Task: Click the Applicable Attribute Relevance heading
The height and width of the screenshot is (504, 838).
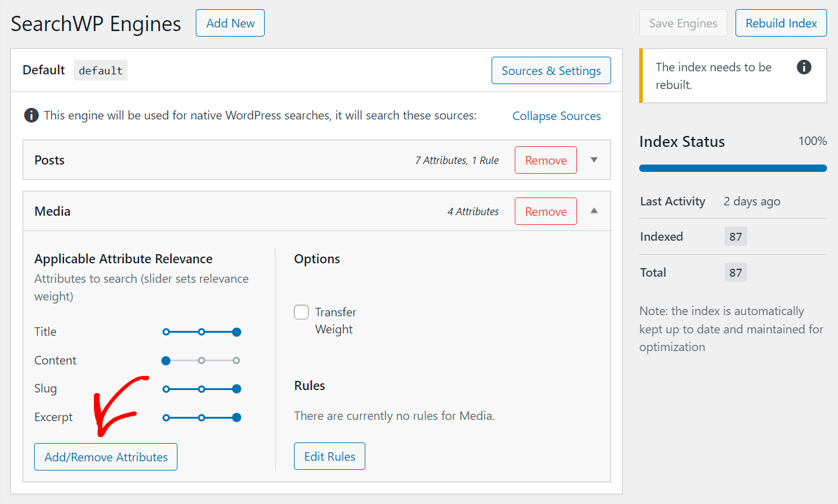Action: pyautogui.click(x=123, y=259)
